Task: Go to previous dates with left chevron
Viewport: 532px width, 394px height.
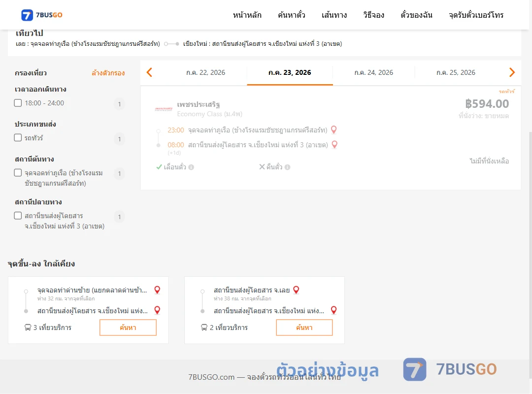Action: [x=149, y=72]
